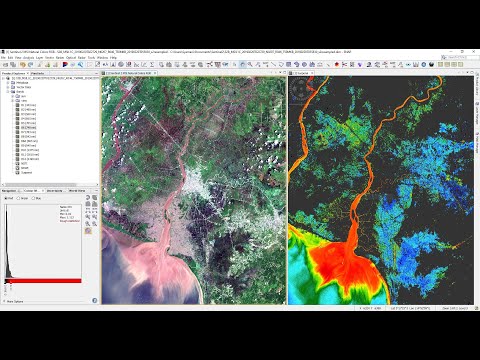Viewport: 480px width, 360px height.
Task: Open Statistics via the sigma icon
Action: pyautogui.click(x=152, y=64)
